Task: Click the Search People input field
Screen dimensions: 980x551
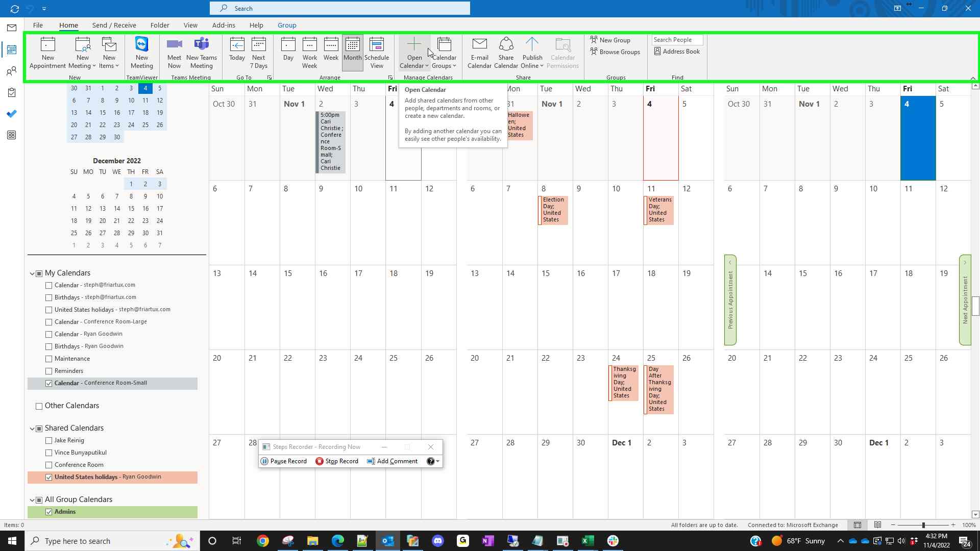Action: click(677, 40)
